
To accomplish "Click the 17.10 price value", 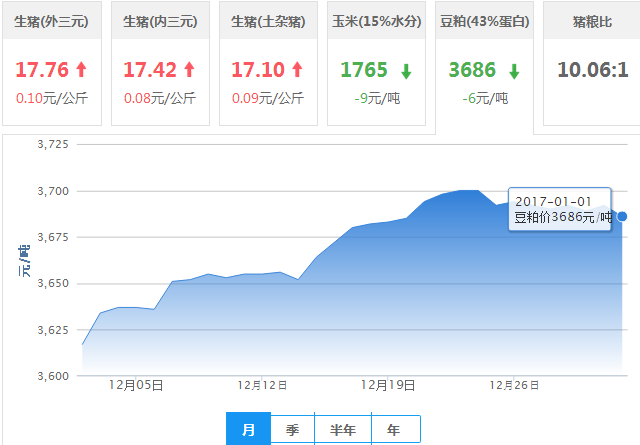I will click(x=258, y=69).
